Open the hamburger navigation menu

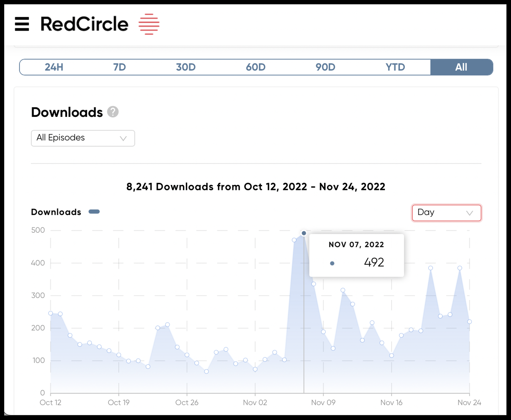point(22,24)
